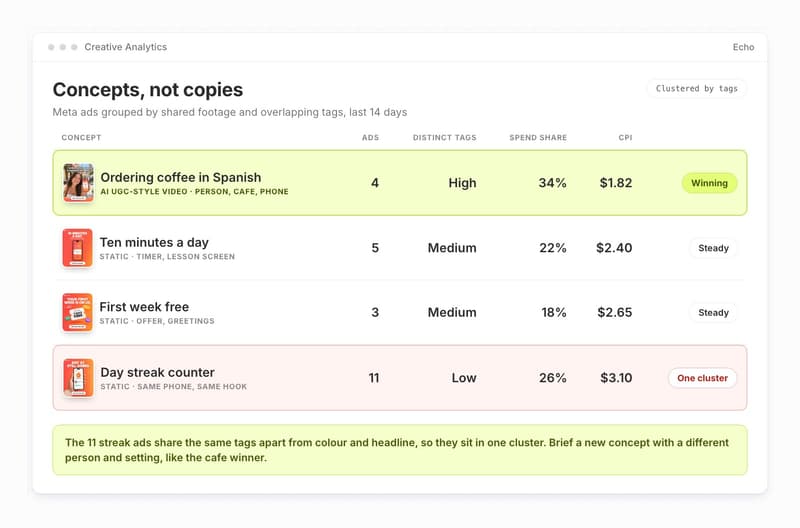This screenshot has height=528, width=800.
Task: Click Steady badge in Ten minutes row
Action: coord(713,248)
